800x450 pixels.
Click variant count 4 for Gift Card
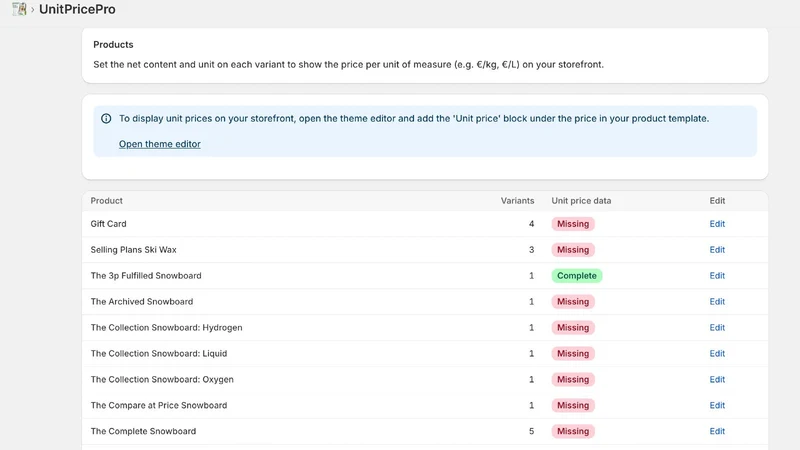click(x=531, y=223)
